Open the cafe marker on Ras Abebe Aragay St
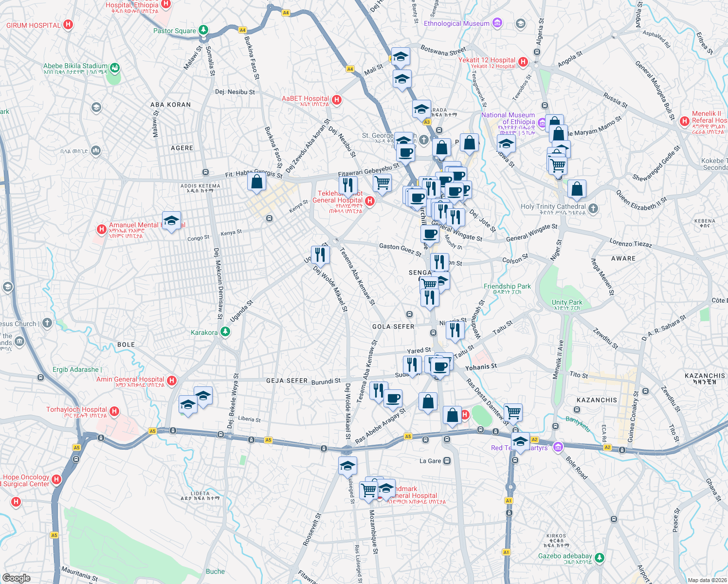This screenshot has height=584, width=728. tap(393, 399)
